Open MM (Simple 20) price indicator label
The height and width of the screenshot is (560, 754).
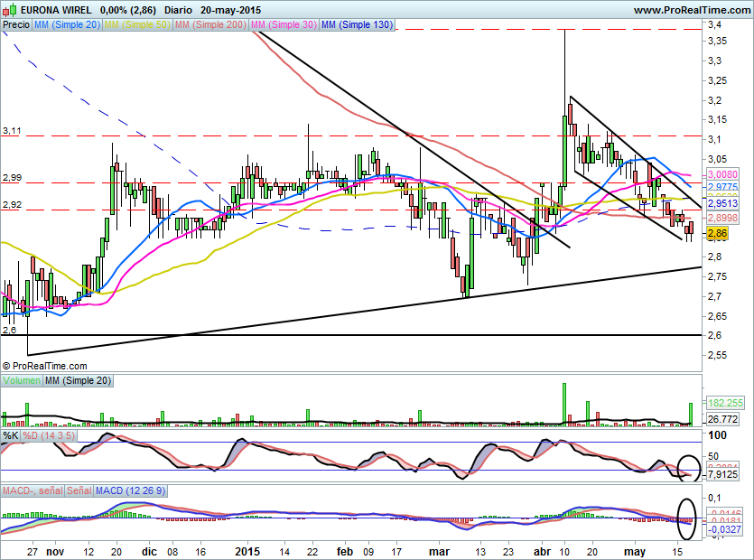tap(67, 24)
